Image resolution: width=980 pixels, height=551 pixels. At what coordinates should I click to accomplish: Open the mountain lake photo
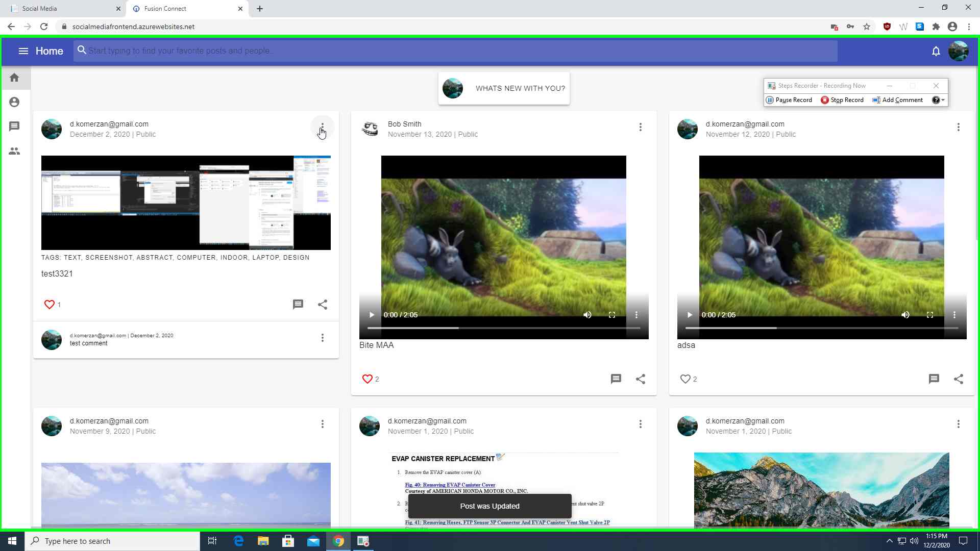click(x=822, y=490)
